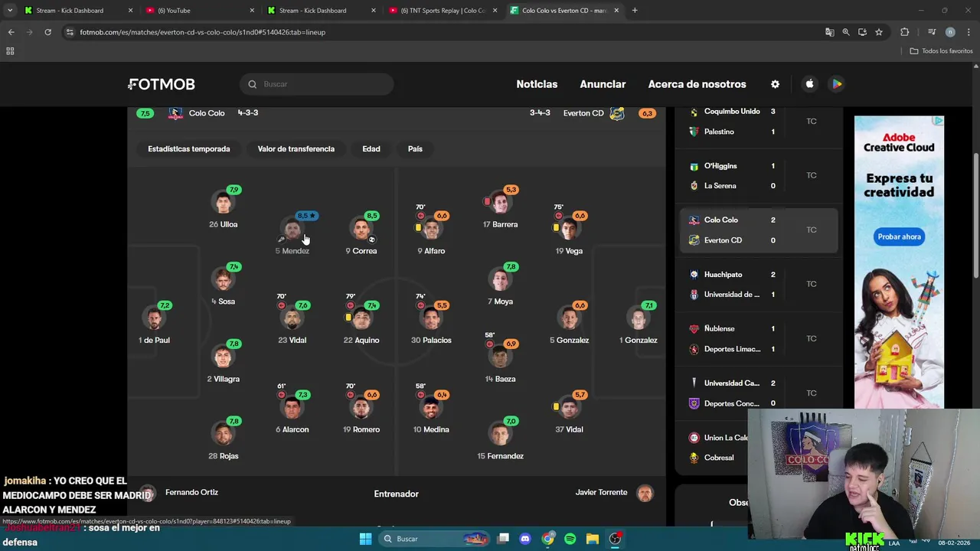Image resolution: width=980 pixels, height=551 pixels.
Task: Open the browser profile avatar
Action: point(950,32)
